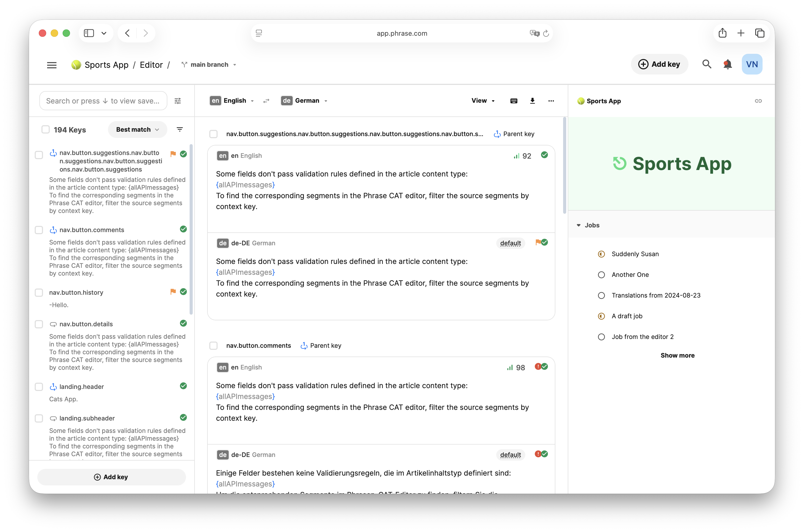Copy the Sports App link via chain icon
804x532 pixels.
[x=758, y=101]
